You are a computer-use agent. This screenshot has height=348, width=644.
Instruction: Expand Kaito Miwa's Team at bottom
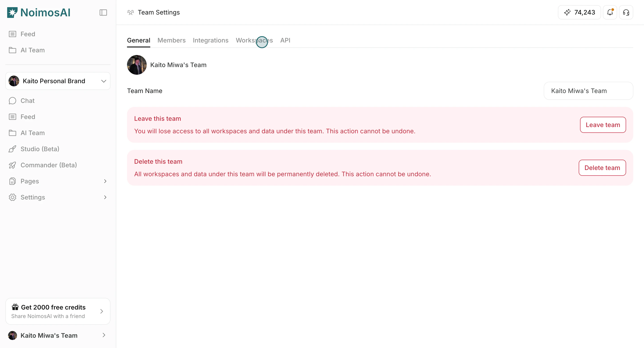pyautogui.click(x=58, y=335)
